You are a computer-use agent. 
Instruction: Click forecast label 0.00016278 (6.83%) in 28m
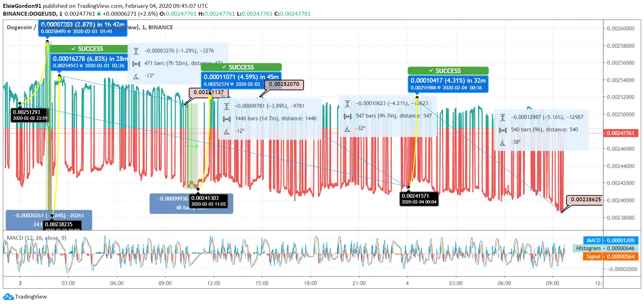click(90, 62)
